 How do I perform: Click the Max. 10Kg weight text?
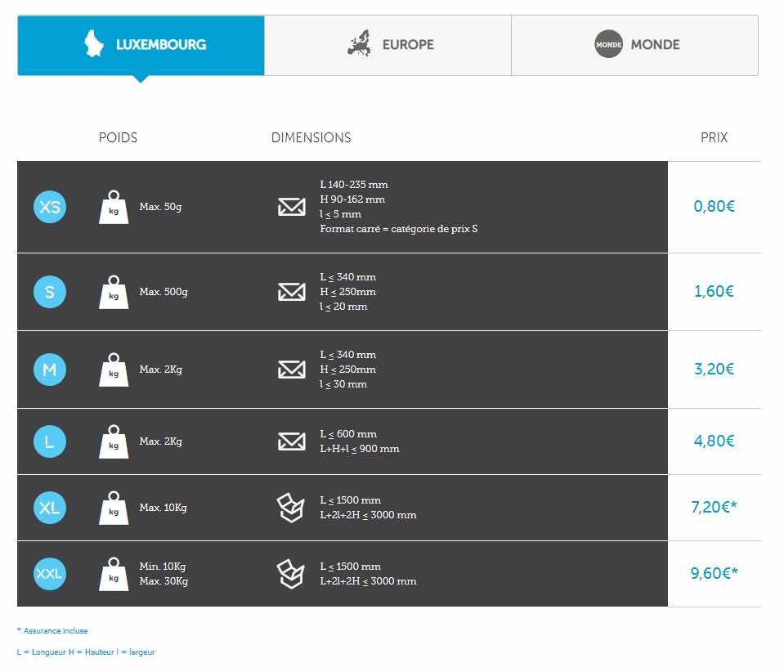click(x=163, y=508)
